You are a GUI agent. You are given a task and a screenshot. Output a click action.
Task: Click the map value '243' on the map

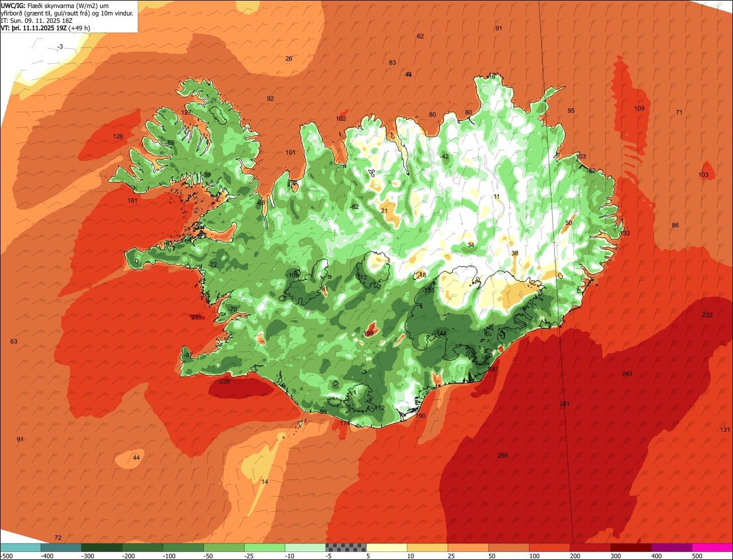(627, 374)
